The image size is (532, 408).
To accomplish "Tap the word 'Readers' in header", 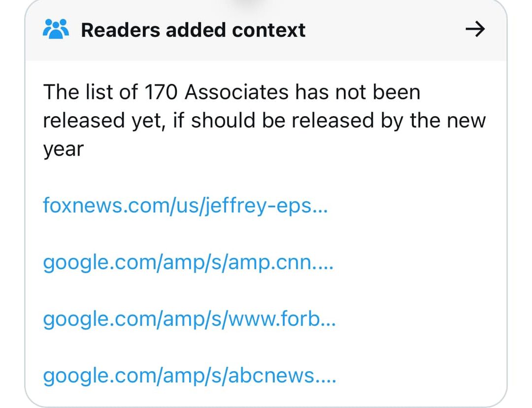I will point(121,30).
